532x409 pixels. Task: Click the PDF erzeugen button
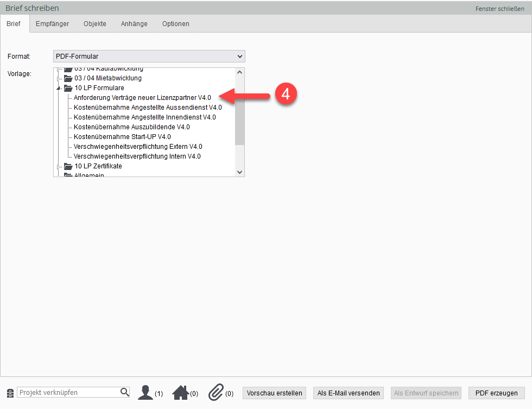496,393
